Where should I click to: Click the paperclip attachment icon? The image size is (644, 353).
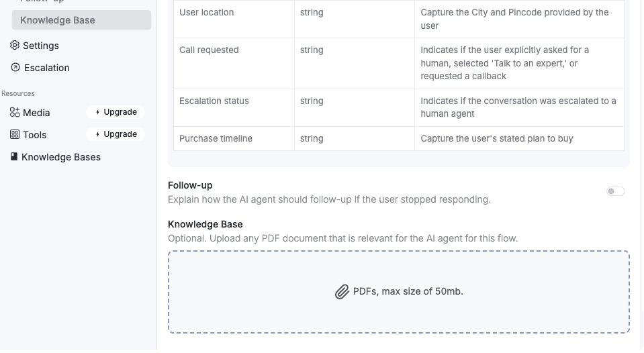point(342,292)
